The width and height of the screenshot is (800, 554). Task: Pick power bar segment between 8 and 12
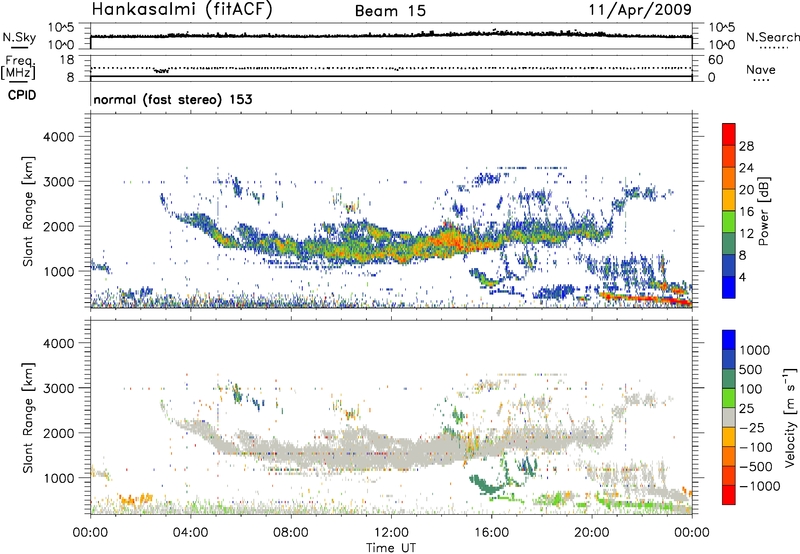(729, 244)
